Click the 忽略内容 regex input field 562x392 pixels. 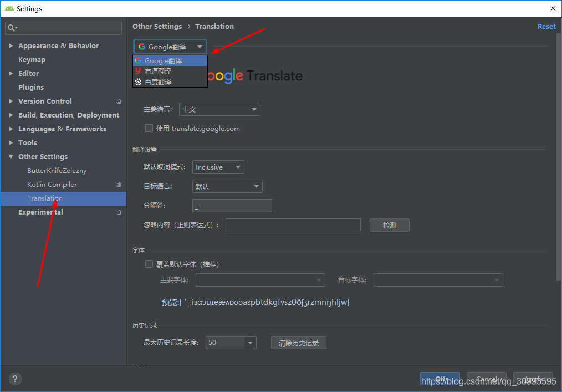[x=293, y=225]
